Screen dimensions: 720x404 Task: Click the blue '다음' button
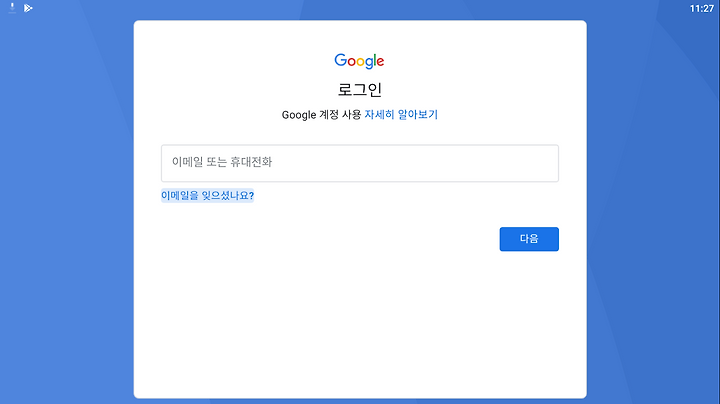pos(529,239)
